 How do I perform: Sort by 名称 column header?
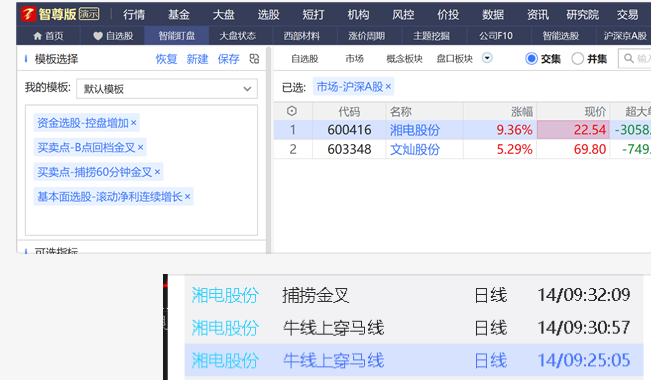click(424, 111)
